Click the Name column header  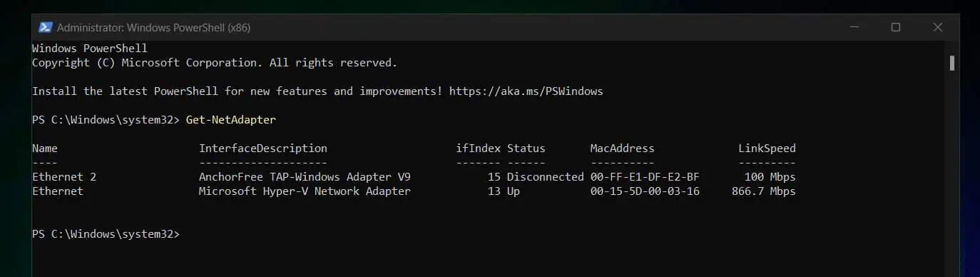(45, 148)
